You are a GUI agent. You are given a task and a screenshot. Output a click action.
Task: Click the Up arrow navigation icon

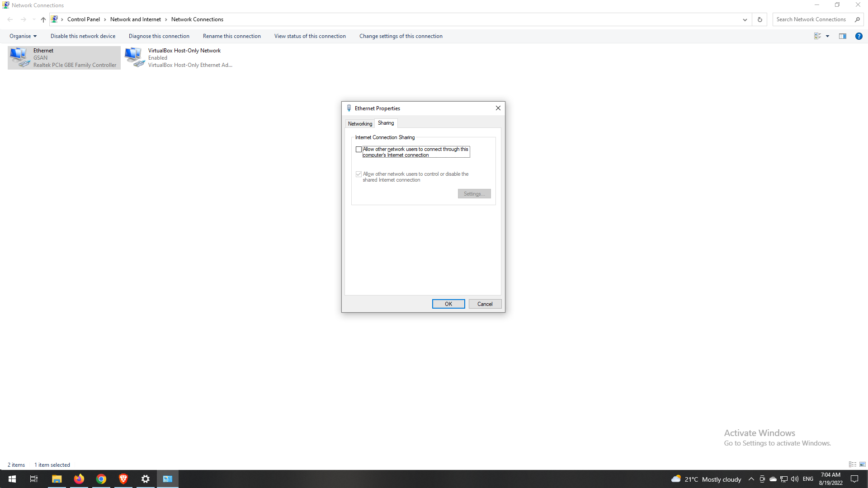coord(43,19)
